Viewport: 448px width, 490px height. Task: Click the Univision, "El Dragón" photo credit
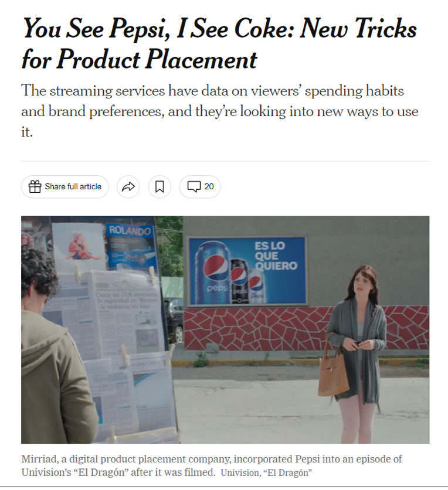tap(266, 472)
